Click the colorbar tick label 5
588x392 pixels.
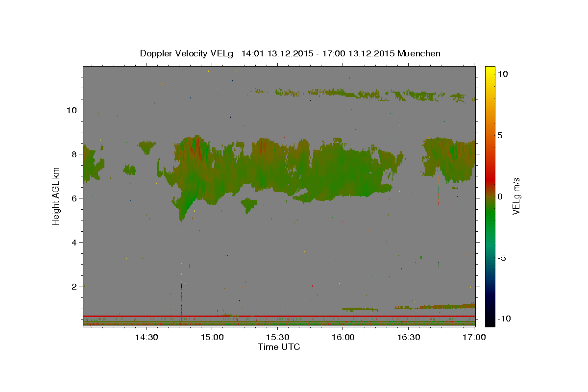coord(500,135)
